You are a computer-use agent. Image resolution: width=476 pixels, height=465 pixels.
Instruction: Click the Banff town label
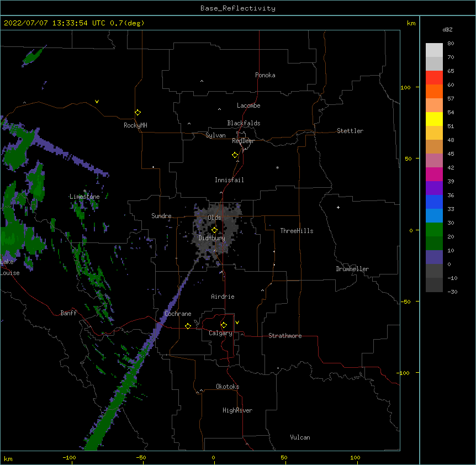point(68,313)
